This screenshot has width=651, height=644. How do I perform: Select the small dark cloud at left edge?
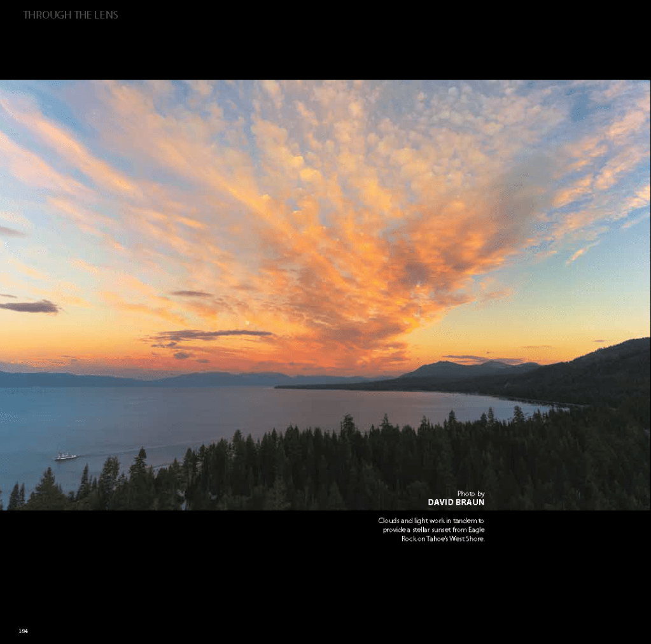(x=31, y=307)
